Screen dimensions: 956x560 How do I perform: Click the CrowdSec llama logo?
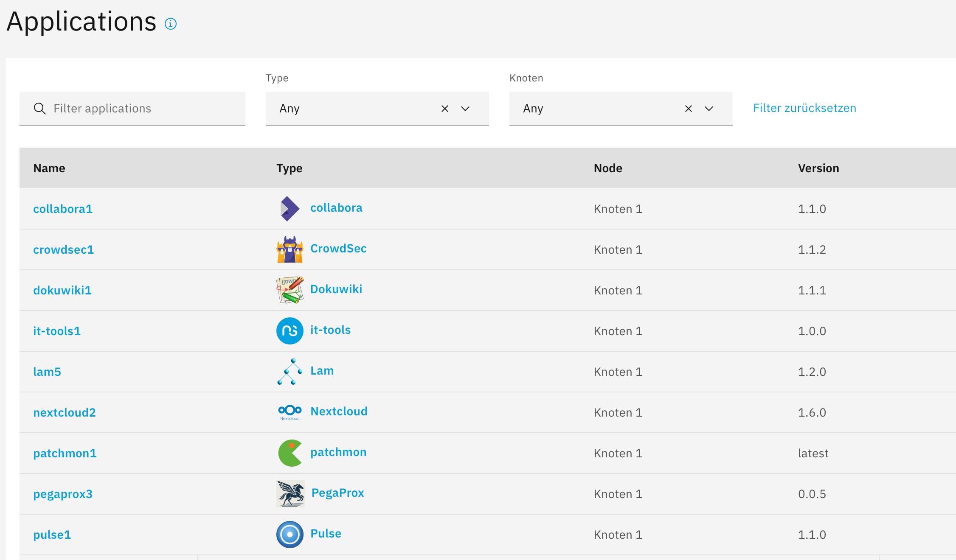[x=290, y=249]
